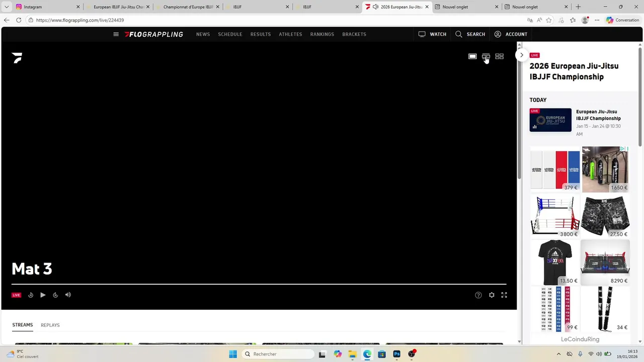Click the 13,50 € t-shirt ad
Screen dimensions: 644x362
(x=555, y=262)
